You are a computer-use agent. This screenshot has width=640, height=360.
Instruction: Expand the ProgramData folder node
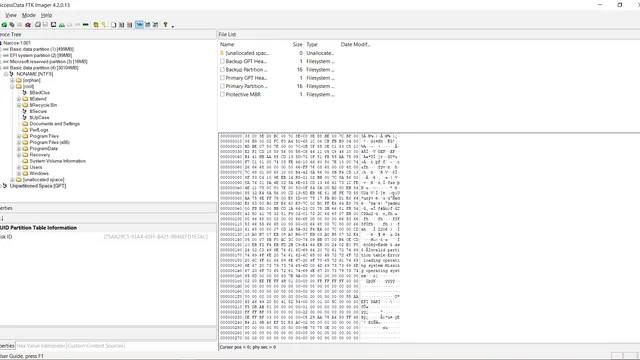coord(19,149)
